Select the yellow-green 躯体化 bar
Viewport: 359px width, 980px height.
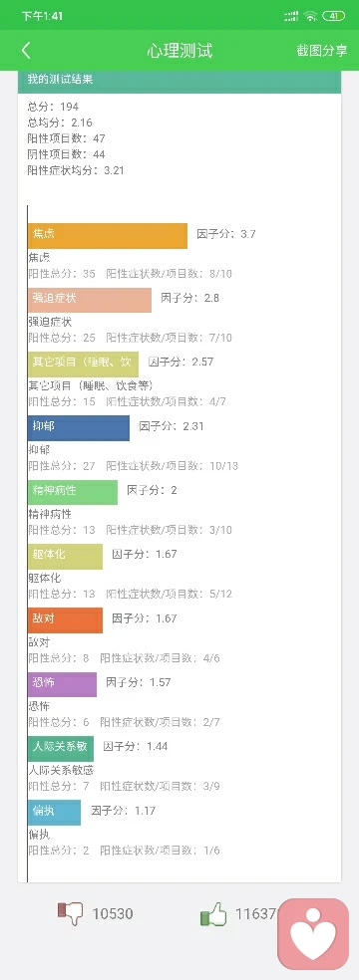click(x=65, y=557)
